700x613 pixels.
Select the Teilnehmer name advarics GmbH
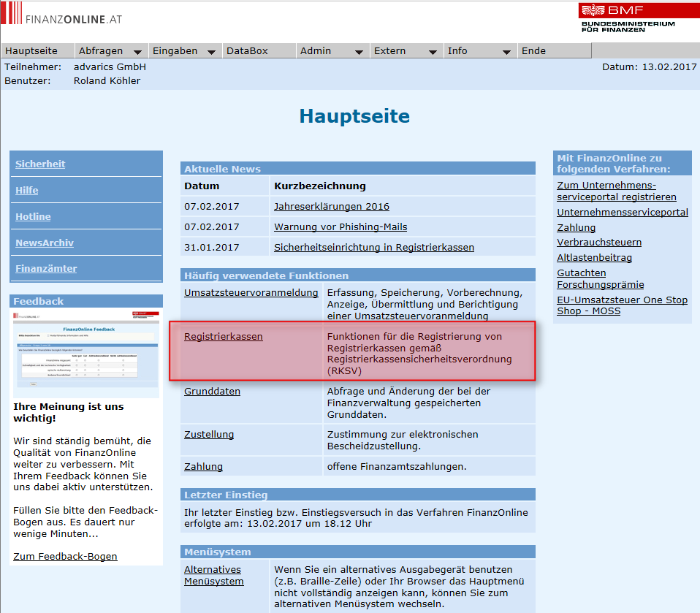coord(110,67)
